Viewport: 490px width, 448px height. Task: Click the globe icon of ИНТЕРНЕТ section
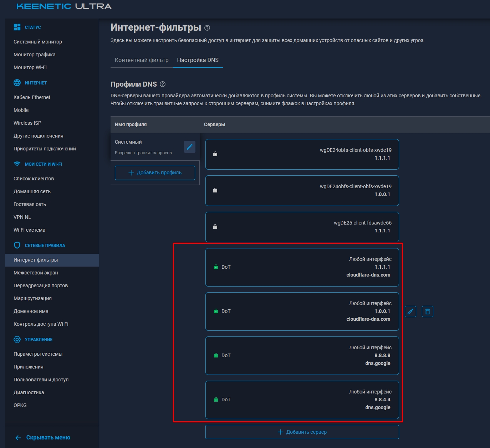pos(16,82)
